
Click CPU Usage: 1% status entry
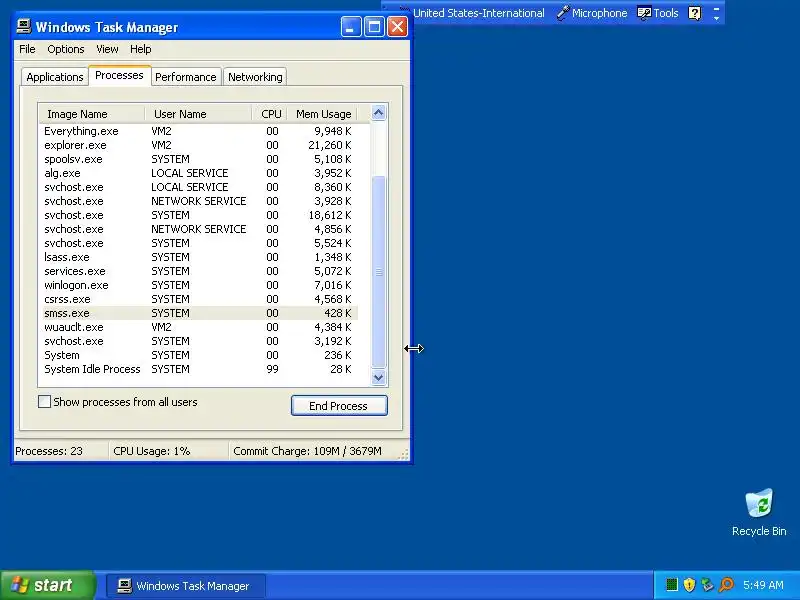[168, 451]
